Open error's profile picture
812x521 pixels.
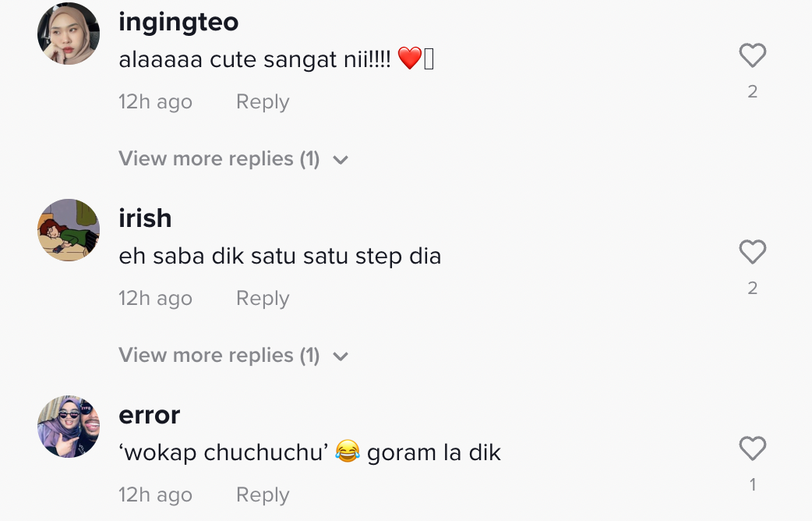click(x=69, y=427)
